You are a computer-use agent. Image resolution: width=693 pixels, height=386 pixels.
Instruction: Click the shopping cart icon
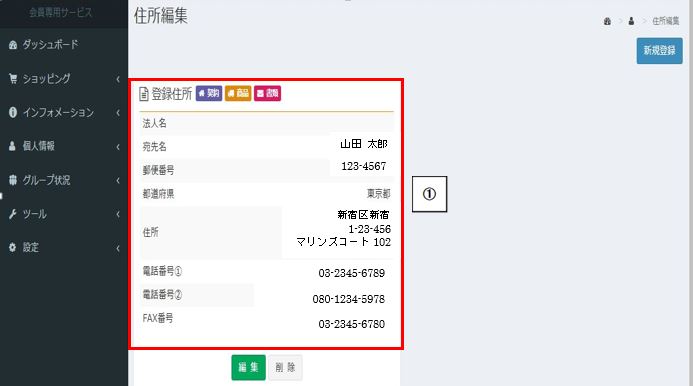[13, 79]
